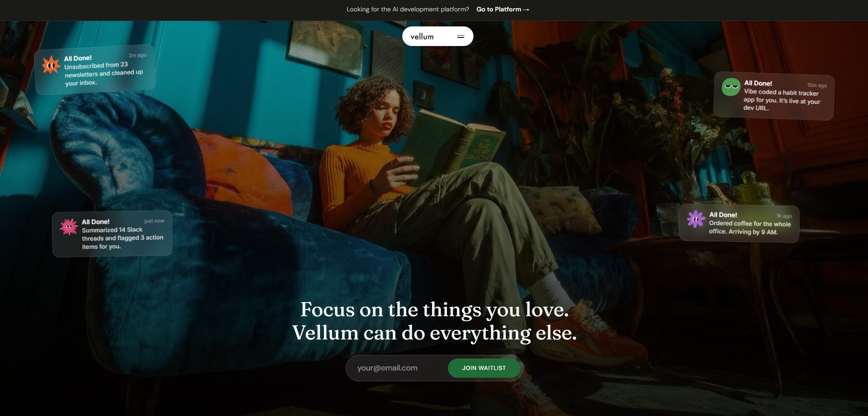868x416 pixels.
Task: Open the hamburger menu icon
Action: click(461, 36)
